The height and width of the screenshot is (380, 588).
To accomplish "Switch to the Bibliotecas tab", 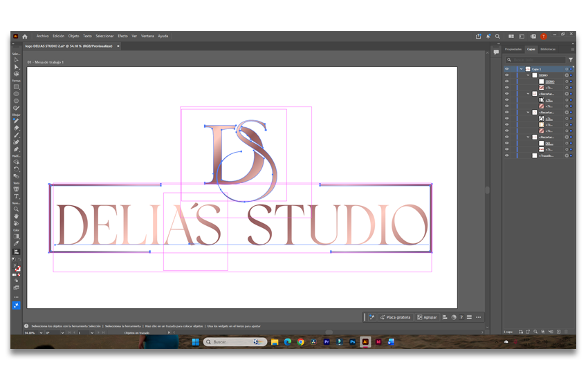I will coord(548,50).
